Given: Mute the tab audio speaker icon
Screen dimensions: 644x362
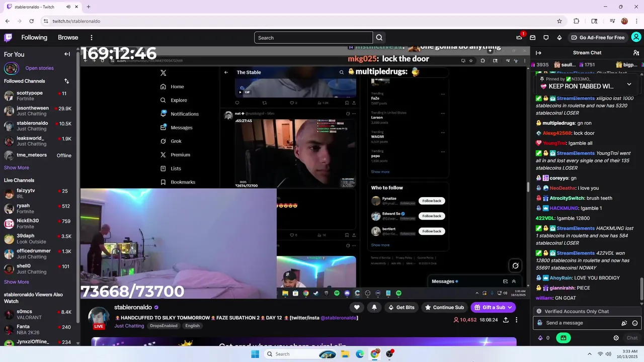Looking at the screenshot, I should click(68, 7).
